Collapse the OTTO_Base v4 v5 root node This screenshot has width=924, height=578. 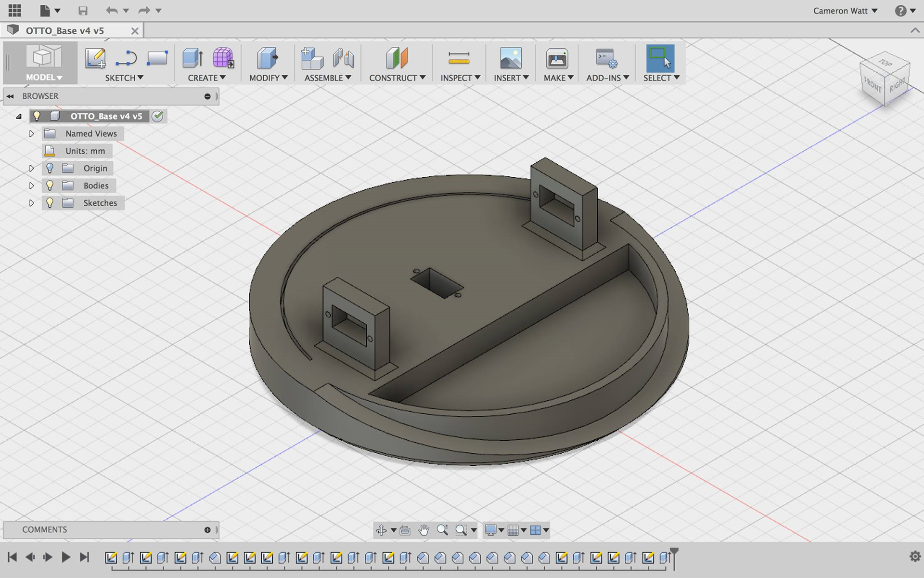tap(19, 116)
